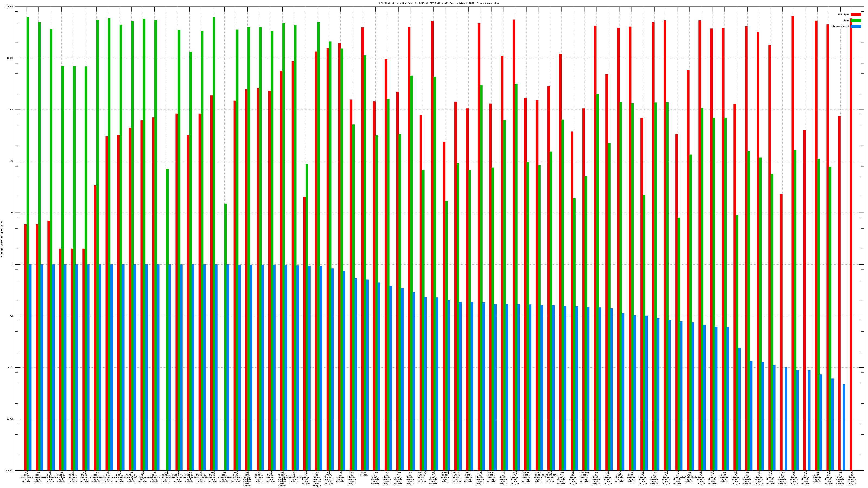Click the psbl.surriel.com x-axis label
The image size is (868, 488).
[x=120, y=477]
